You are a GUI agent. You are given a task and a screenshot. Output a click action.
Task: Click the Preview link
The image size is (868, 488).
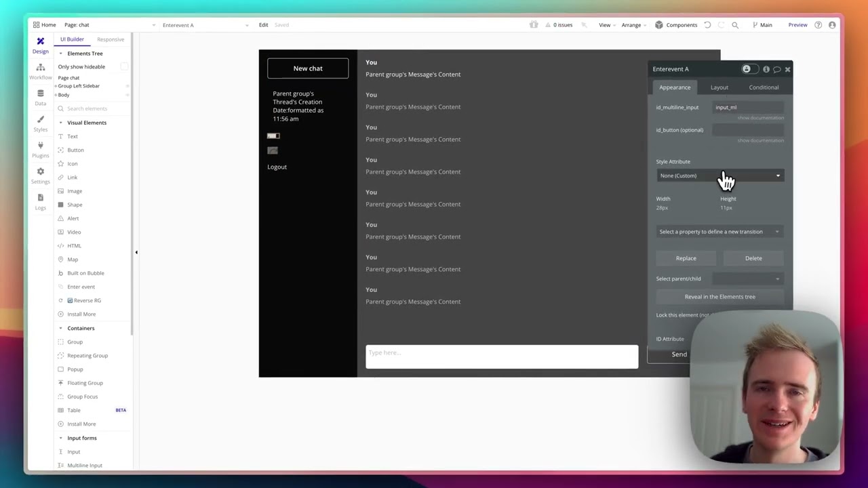pos(797,25)
